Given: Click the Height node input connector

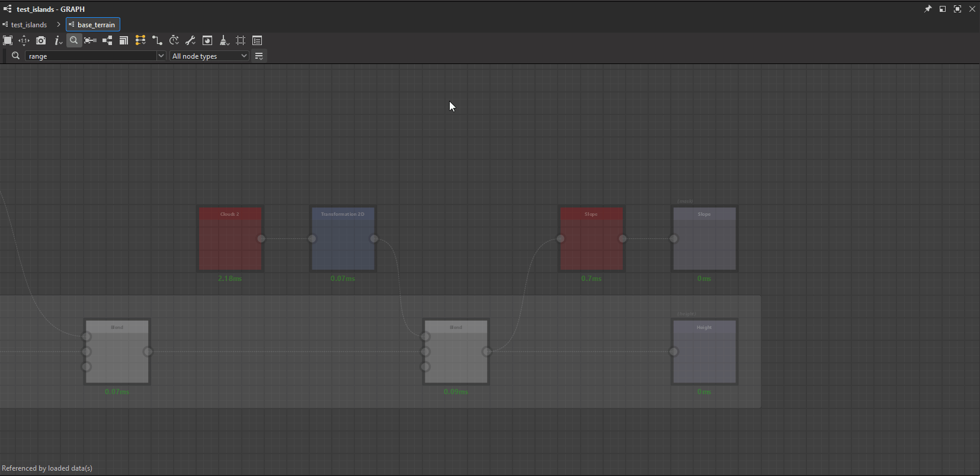Looking at the screenshot, I should point(674,352).
